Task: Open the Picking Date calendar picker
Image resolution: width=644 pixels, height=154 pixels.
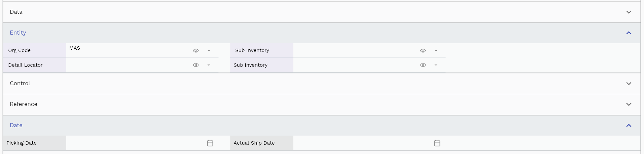Action: click(x=210, y=143)
